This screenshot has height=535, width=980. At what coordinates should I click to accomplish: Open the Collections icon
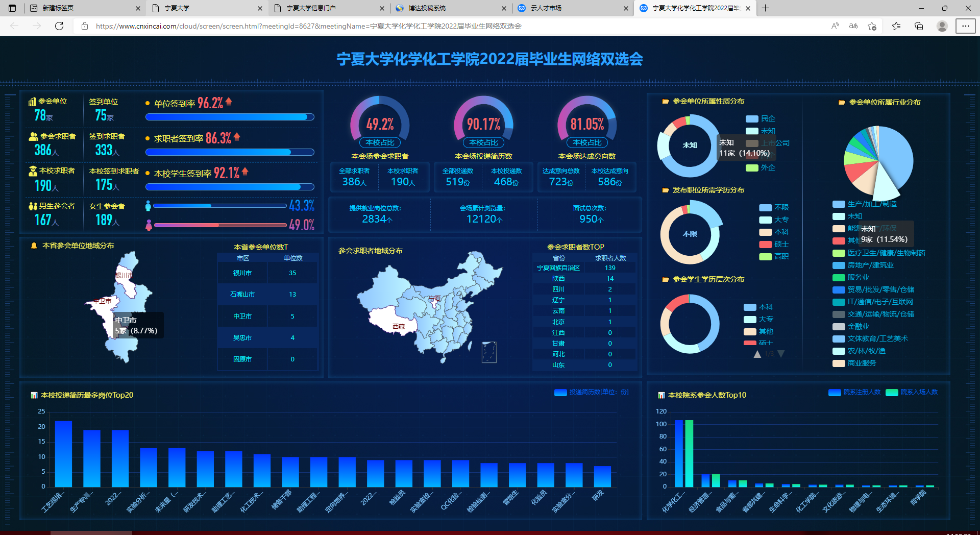[919, 26]
